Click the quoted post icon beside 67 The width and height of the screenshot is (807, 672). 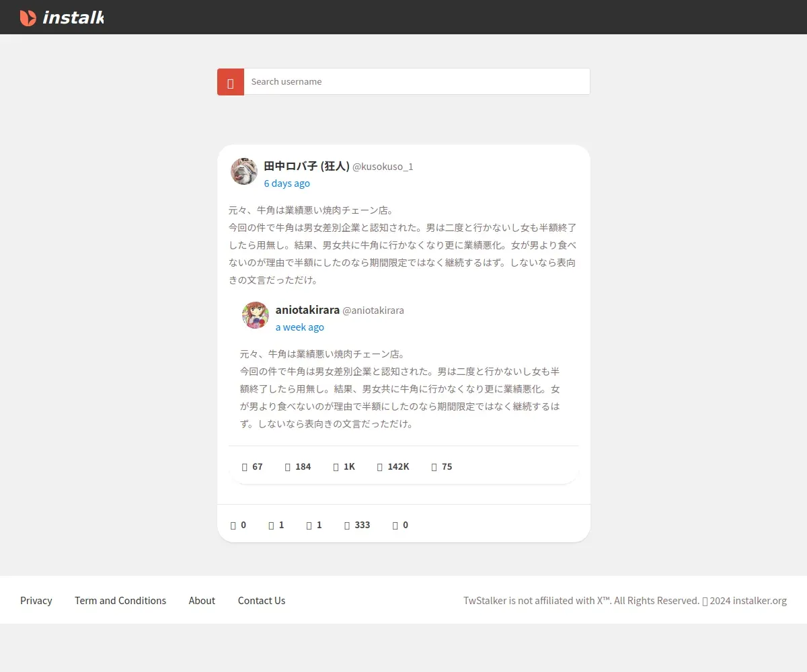245,466
